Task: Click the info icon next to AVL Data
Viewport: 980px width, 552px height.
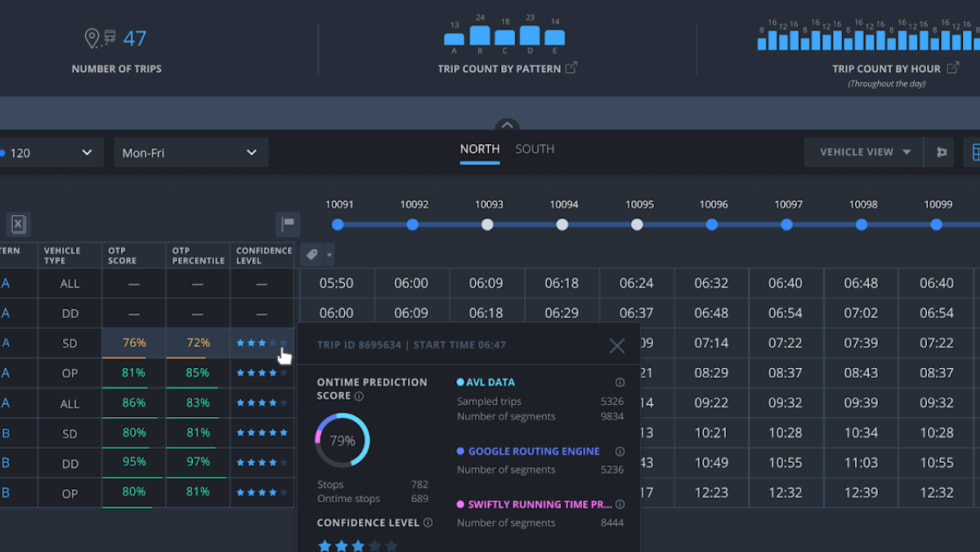Action: pyautogui.click(x=620, y=383)
